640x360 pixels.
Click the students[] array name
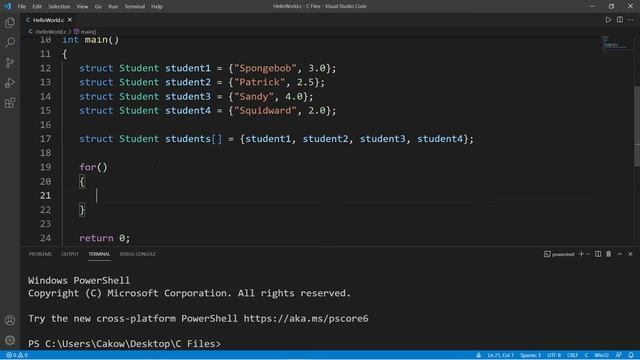point(193,139)
